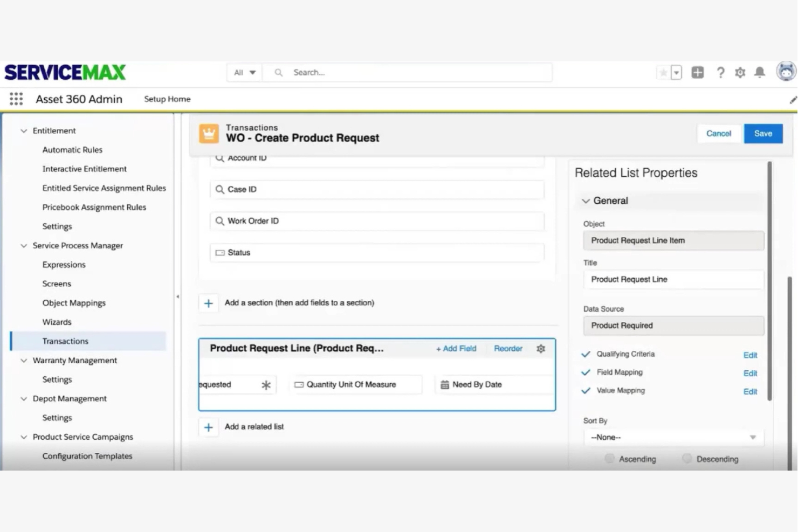
Task: Open Entitled Service Assignment Rules
Action: 104,188
